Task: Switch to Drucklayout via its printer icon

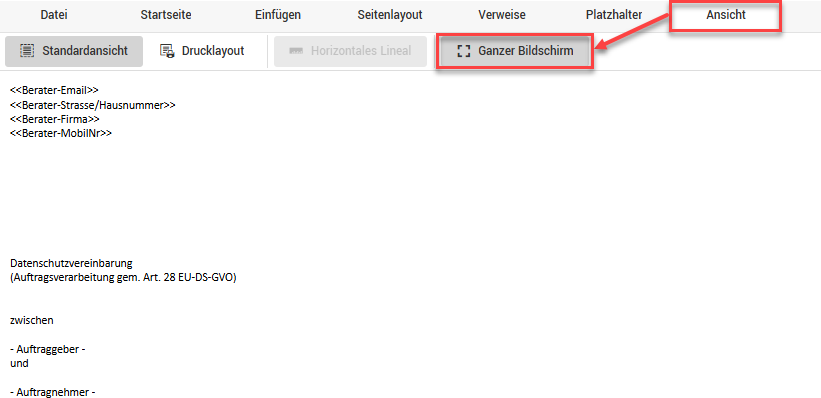Action: coord(167,51)
